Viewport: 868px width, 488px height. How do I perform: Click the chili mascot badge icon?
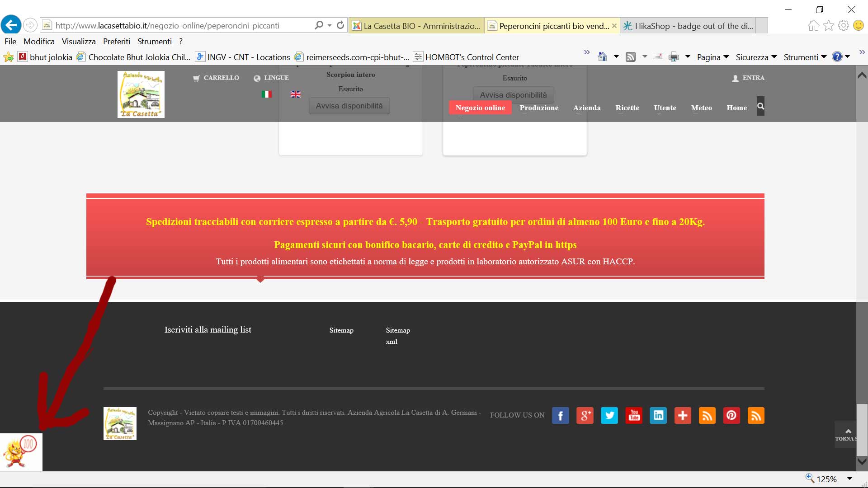20,452
